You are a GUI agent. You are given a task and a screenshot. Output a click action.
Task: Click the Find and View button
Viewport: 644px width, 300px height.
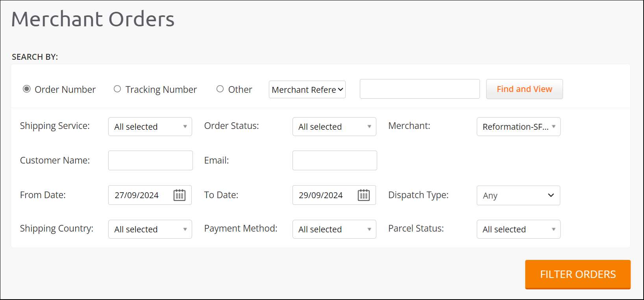524,89
